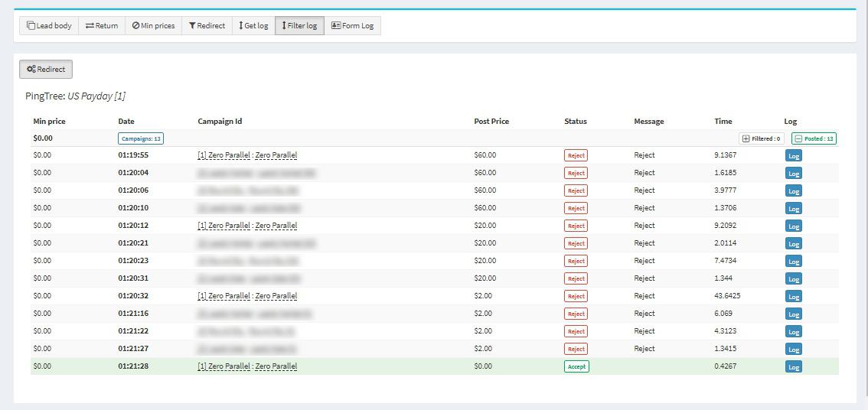
Task: Open Log for the 01:19:55 entry
Action: point(794,156)
